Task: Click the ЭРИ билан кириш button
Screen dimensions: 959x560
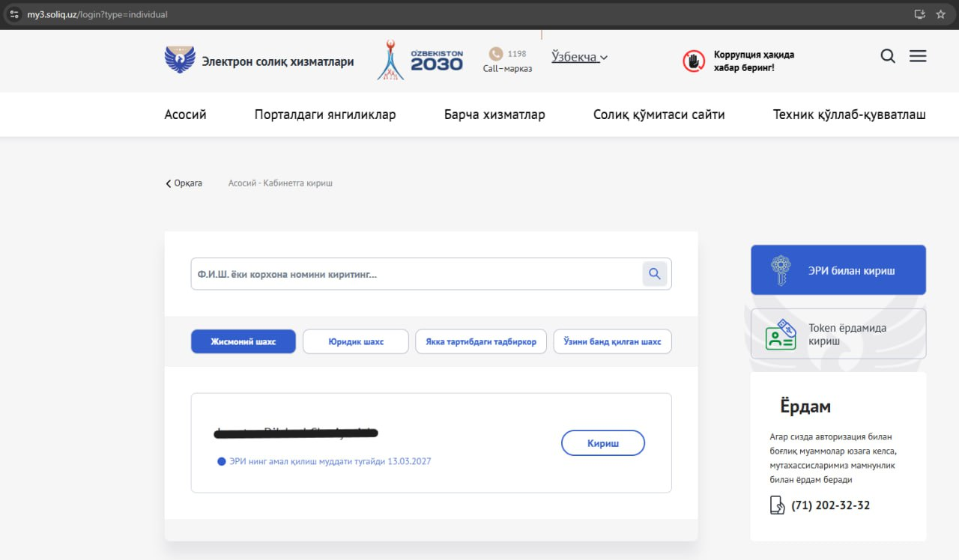Action: tap(838, 270)
